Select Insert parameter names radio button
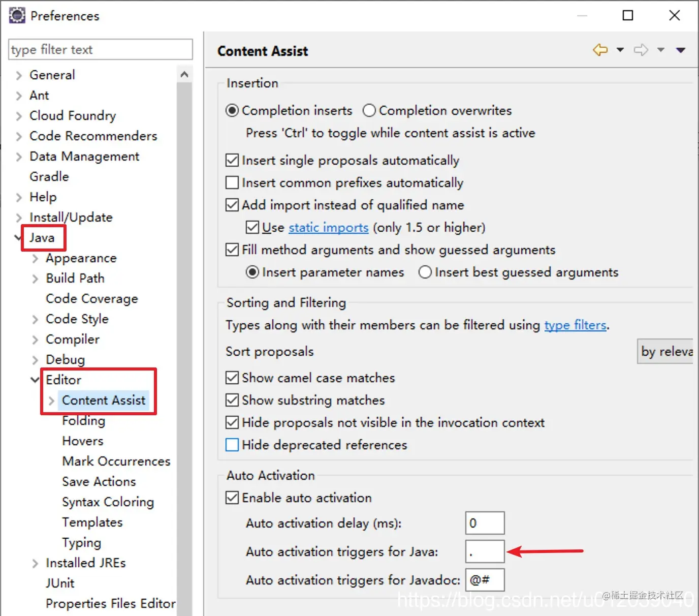Screen dimensions: 699x616 [252, 272]
